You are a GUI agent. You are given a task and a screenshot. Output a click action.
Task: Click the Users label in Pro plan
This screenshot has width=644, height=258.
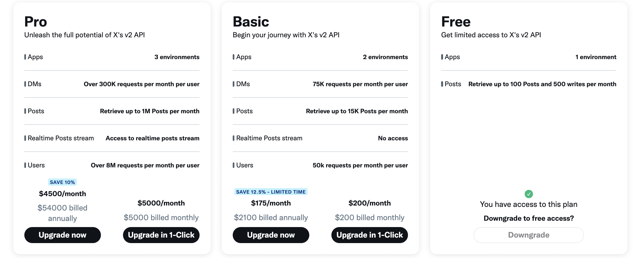pyautogui.click(x=36, y=165)
